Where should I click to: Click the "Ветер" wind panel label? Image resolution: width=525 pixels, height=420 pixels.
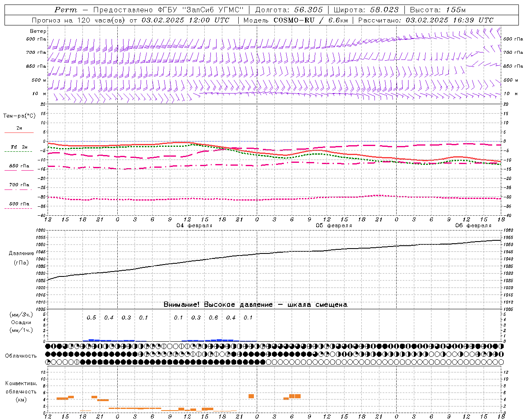coord(38,31)
